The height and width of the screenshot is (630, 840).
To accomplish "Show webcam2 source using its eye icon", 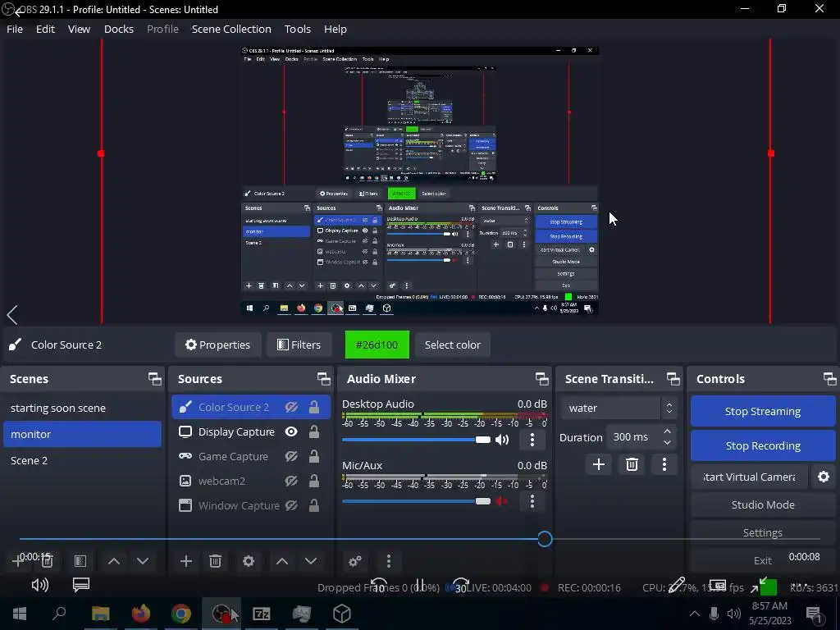I will coord(291,481).
